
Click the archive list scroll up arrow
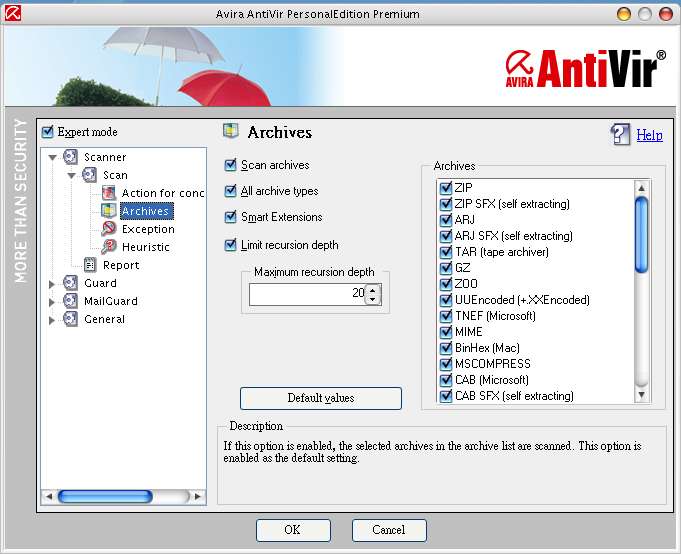[641, 188]
